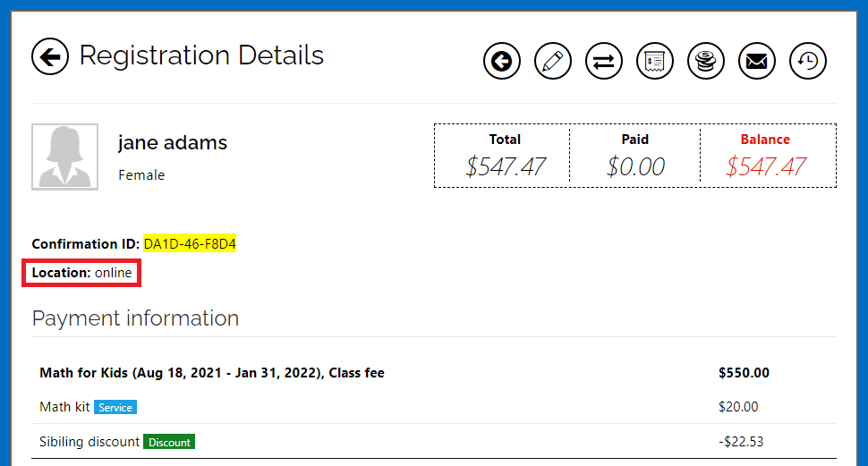
Task: Send email using the envelope icon
Action: (x=757, y=62)
